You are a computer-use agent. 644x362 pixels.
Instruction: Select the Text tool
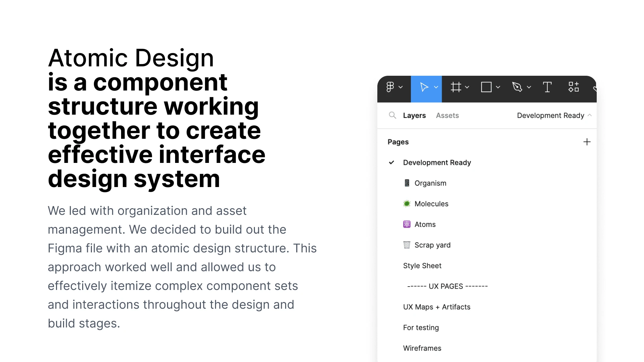click(x=547, y=87)
